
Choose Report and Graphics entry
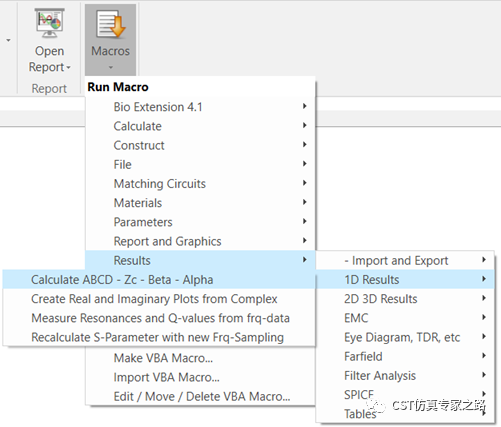click(200, 241)
